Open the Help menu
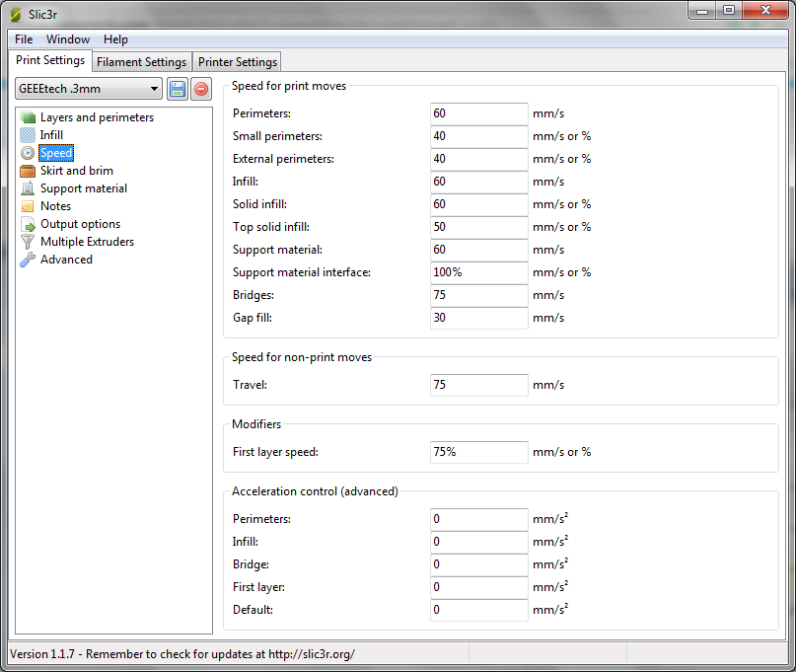 (x=115, y=39)
